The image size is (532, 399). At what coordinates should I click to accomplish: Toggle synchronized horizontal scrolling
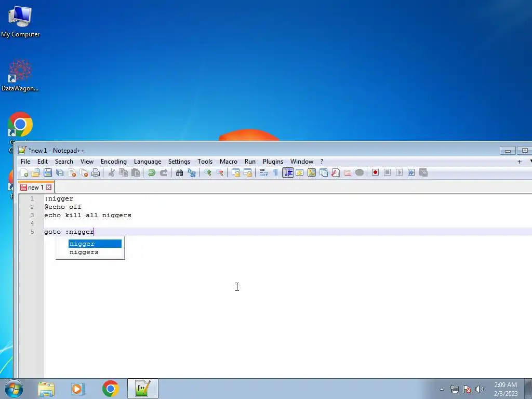[248, 172]
